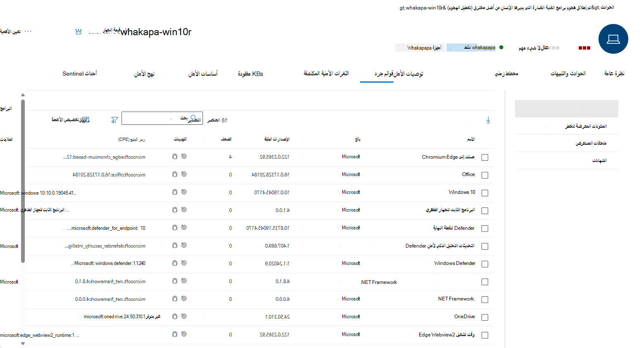Open the نظرة عامة (Overview) tab

(614, 74)
